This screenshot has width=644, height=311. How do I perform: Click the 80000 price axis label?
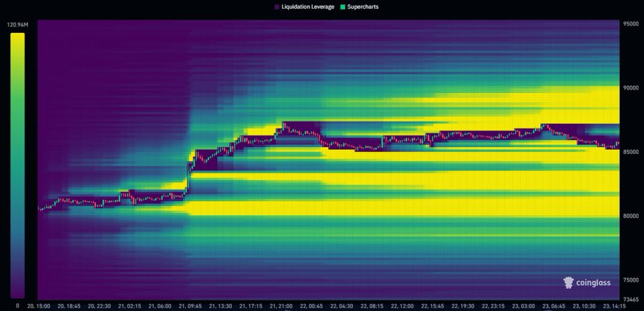[630, 216]
